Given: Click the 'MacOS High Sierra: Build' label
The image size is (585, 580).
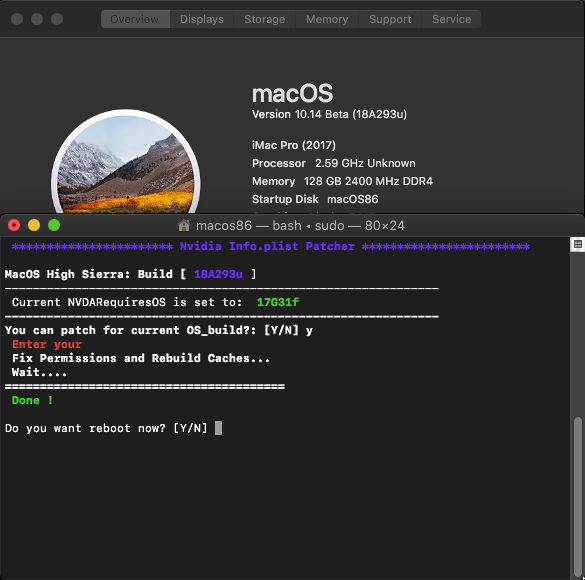Looking at the screenshot, I should pos(89,274).
